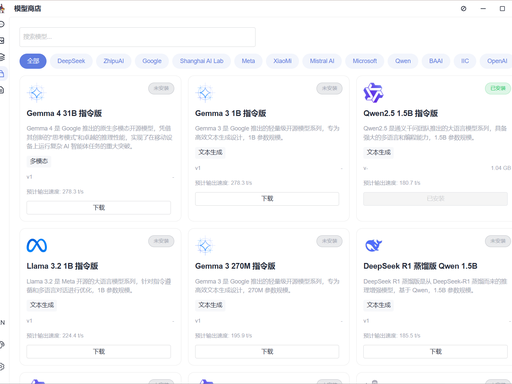Viewport: 512px width, 384px height.
Task: Click the Gemma 3 270M sparkle logo
Action: (205, 246)
